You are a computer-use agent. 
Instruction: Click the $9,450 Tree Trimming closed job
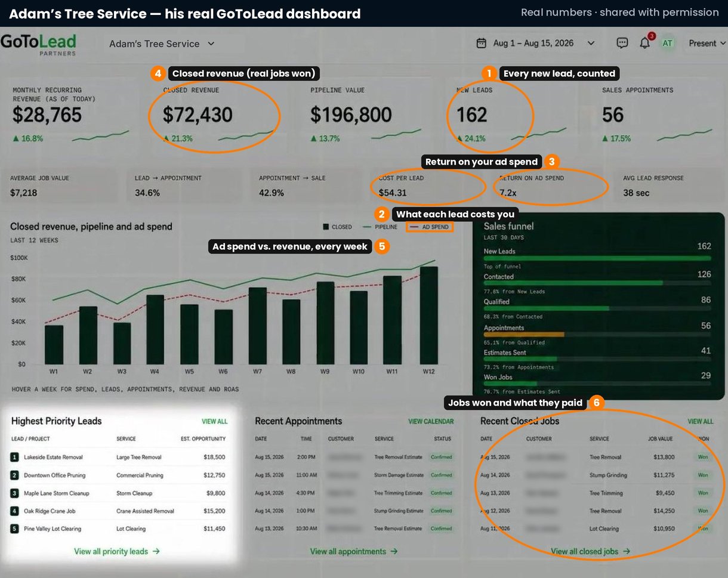[597, 493]
